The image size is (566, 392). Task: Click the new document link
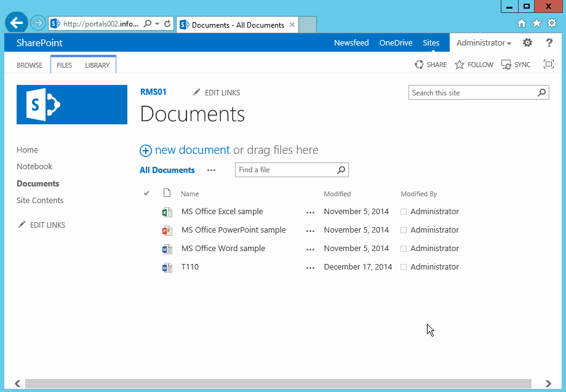click(193, 150)
